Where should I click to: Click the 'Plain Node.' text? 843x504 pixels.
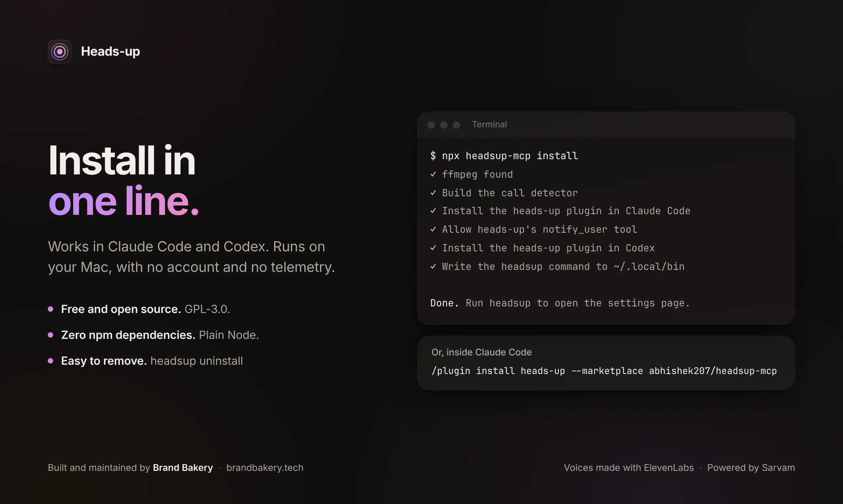click(229, 335)
